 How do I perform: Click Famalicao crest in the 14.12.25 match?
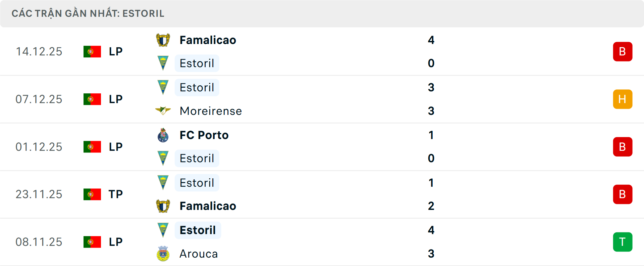click(163, 40)
